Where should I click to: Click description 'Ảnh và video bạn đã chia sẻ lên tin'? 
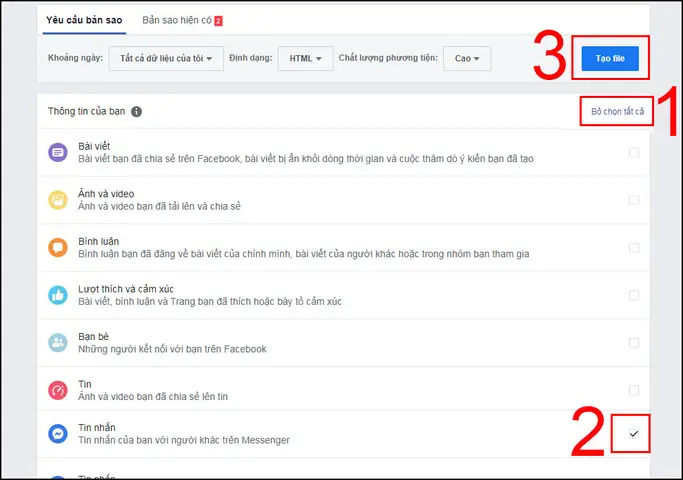pos(153,396)
